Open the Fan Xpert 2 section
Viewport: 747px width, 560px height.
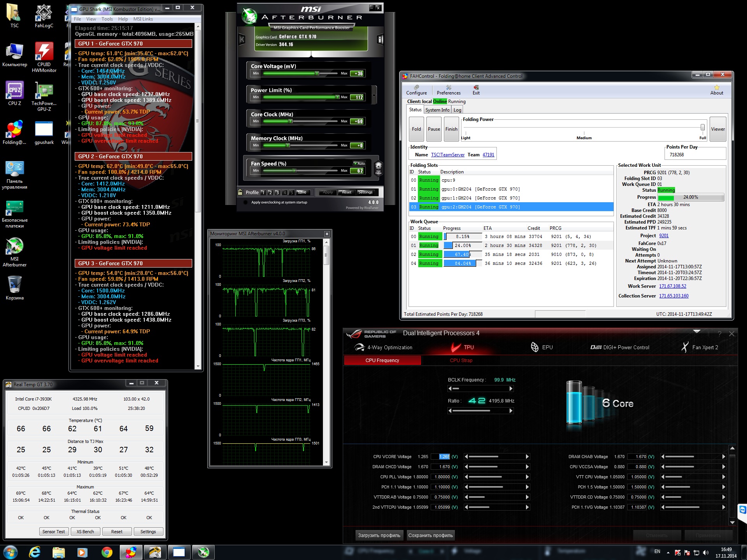pyautogui.click(x=700, y=347)
